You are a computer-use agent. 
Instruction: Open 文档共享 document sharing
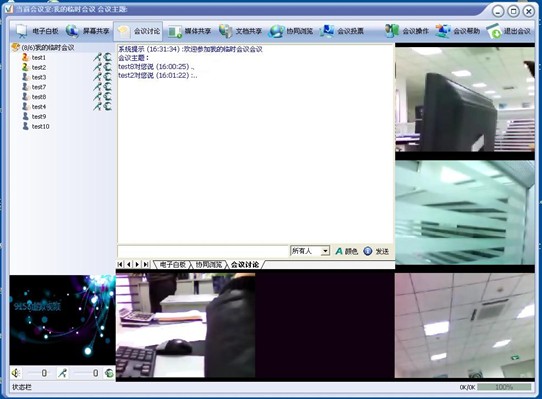pos(240,31)
